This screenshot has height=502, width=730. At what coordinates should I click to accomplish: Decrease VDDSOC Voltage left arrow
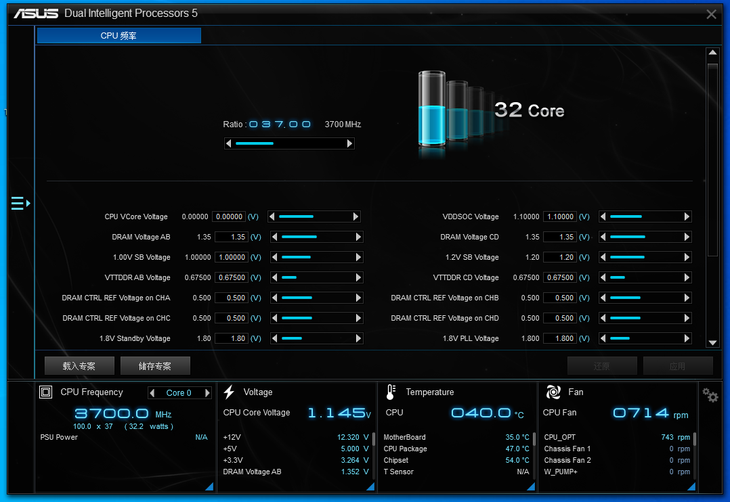[x=603, y=217]
